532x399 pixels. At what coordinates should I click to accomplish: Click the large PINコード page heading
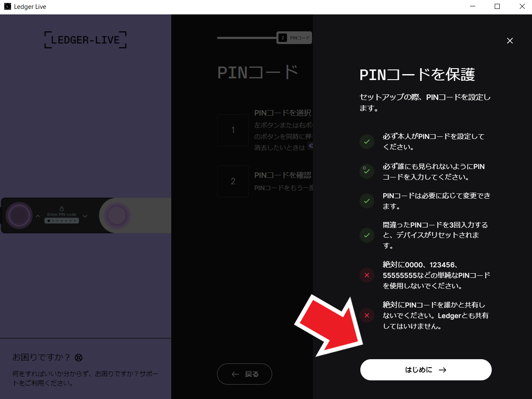258,72
